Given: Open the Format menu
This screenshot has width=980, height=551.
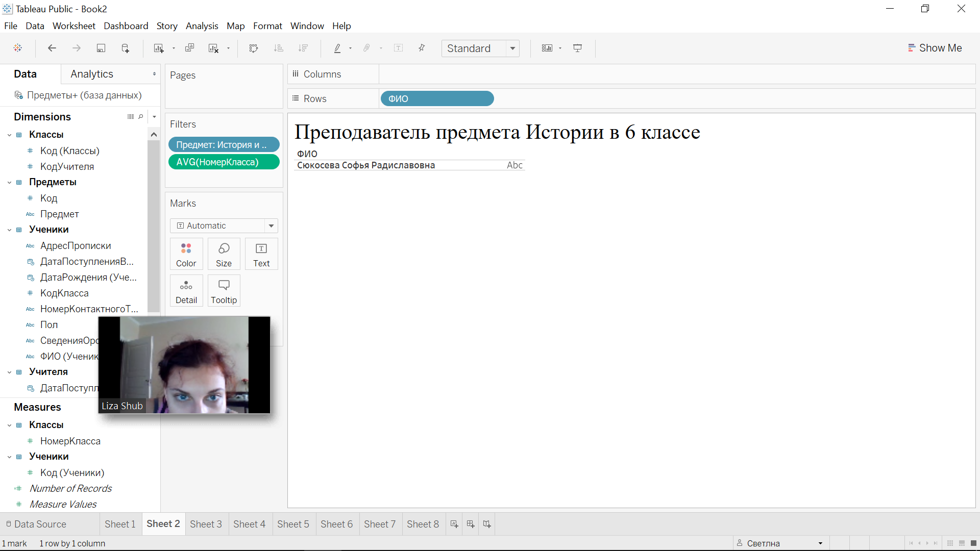Looking at the screenshot, I should (267, 26).
